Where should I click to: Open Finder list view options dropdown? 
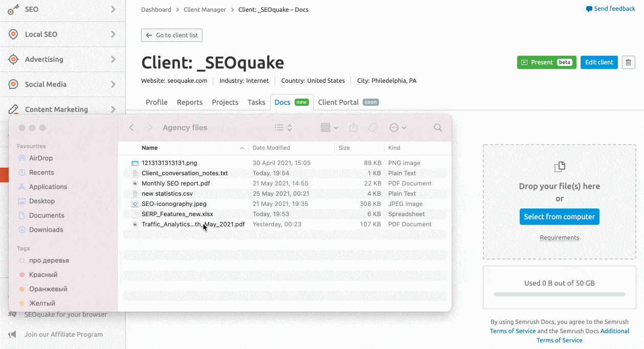[x=283, y=128]
